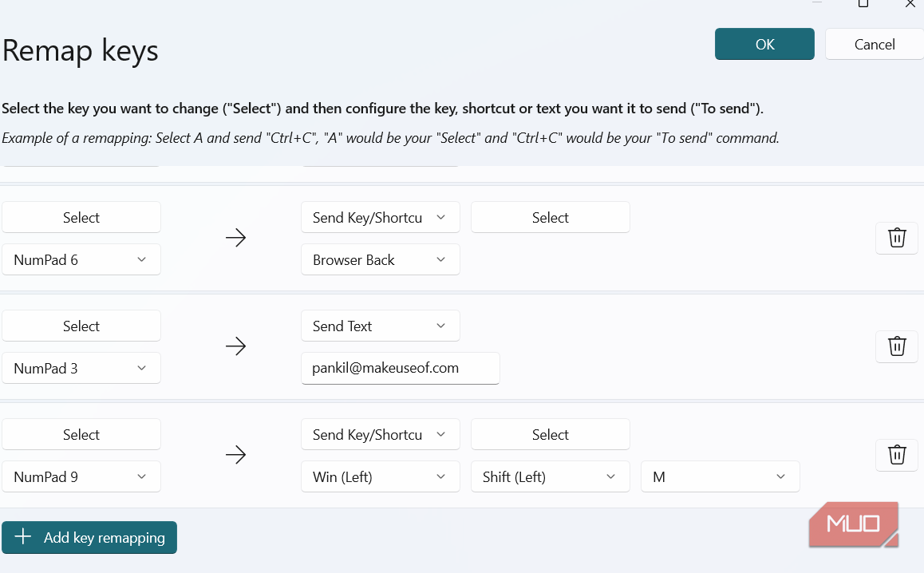
Task: Expand the Send Text action dropdown
Action: tap(380, 326)
